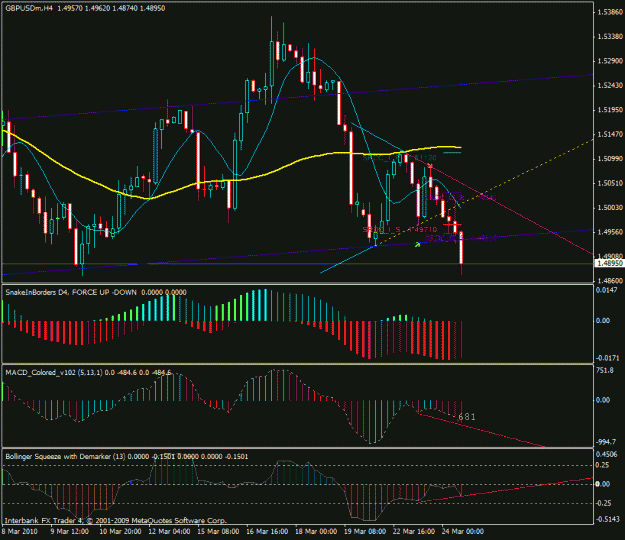This screenshot has height=540, width=625.
Task: Click the -0.25 scale level in Bollinger Squeeze
Action: pos(603,503)
